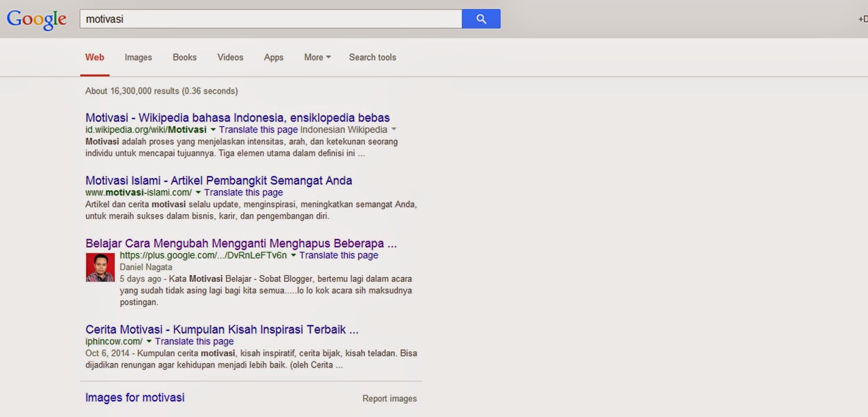Open the Books search tab

pos(184,57)
